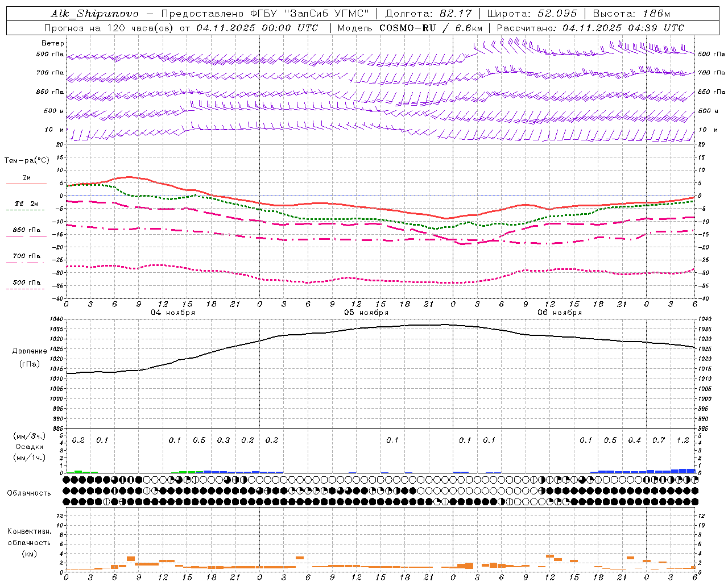Click the 0.7 precipitation value
Image resolution: width=728 pixels, height=582 pixels.
pos(659,440)
